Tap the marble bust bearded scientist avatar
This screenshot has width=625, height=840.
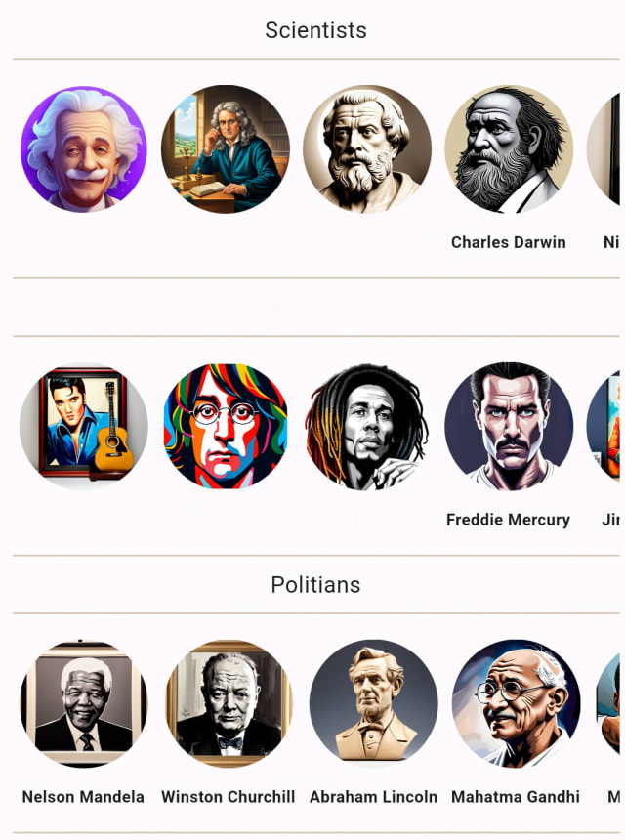367,148
